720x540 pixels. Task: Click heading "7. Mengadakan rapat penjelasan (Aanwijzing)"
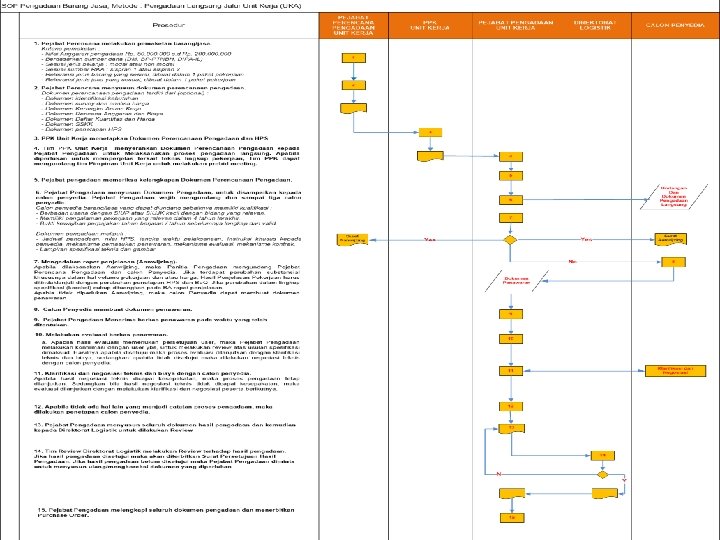click(x=105, y=261)
